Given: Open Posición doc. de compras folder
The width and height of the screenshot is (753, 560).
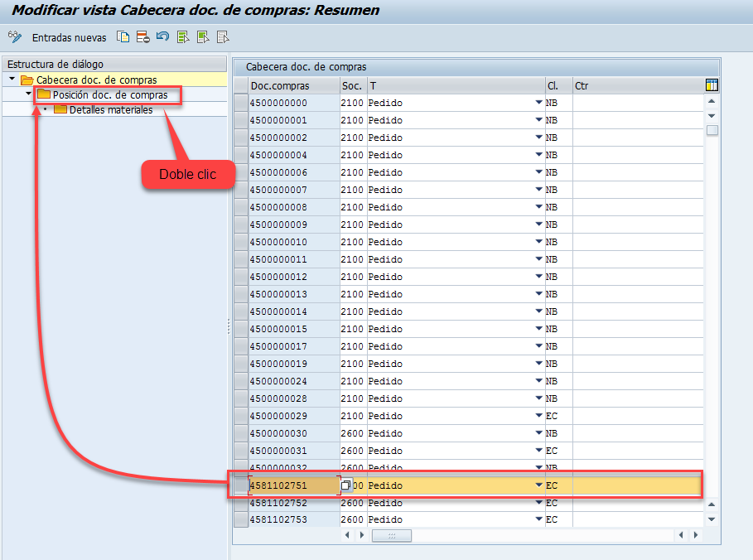Looking at the screenshot, I should pyautogui.click(x=44, y=94).
